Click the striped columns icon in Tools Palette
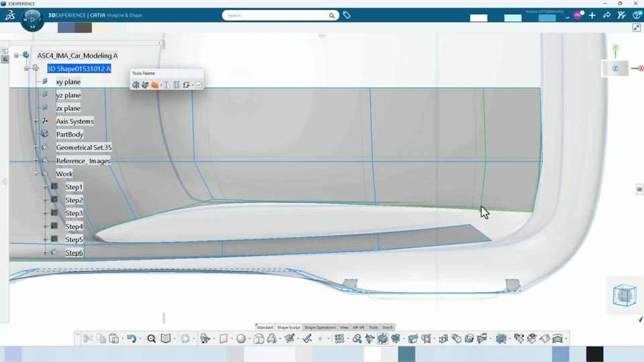 [x=176, y=85]
